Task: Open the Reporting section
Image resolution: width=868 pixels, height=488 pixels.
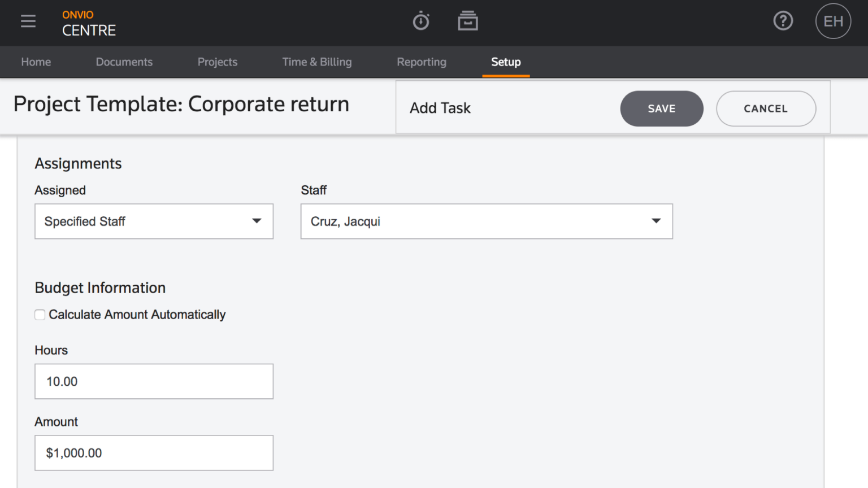Action: click(422, 62)
